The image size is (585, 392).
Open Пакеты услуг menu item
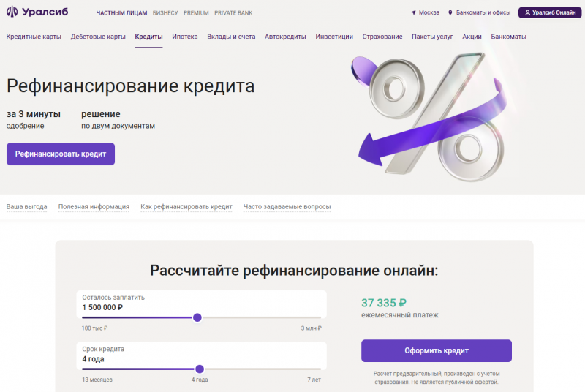(x=432, y=37)
